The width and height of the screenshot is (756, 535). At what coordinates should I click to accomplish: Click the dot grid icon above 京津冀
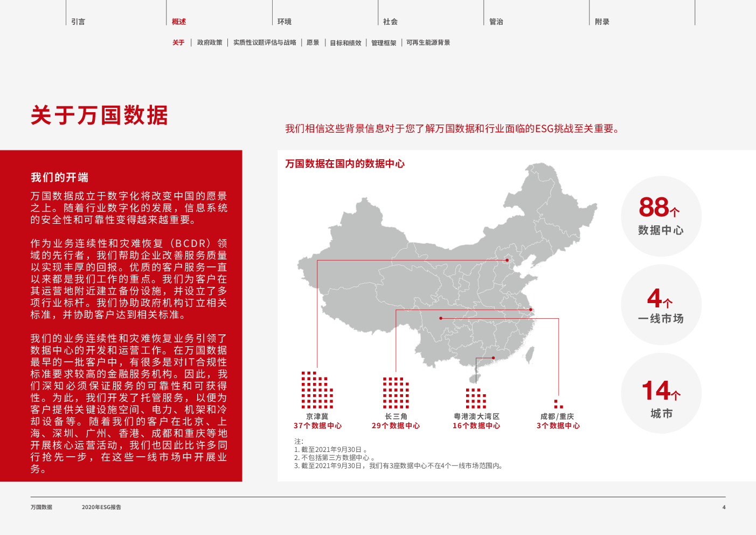click(x=317, y=389)
